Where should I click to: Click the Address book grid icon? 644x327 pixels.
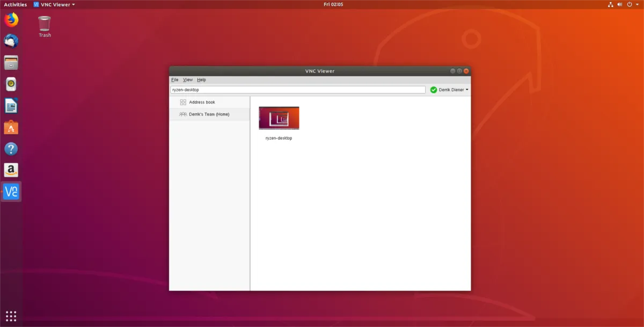tap(183, 102)
